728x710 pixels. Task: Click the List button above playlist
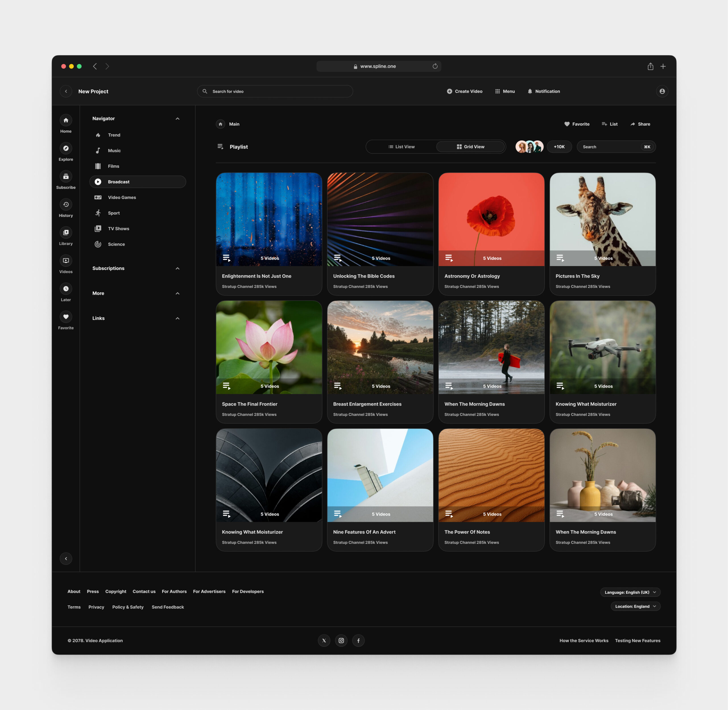[610, 124]
